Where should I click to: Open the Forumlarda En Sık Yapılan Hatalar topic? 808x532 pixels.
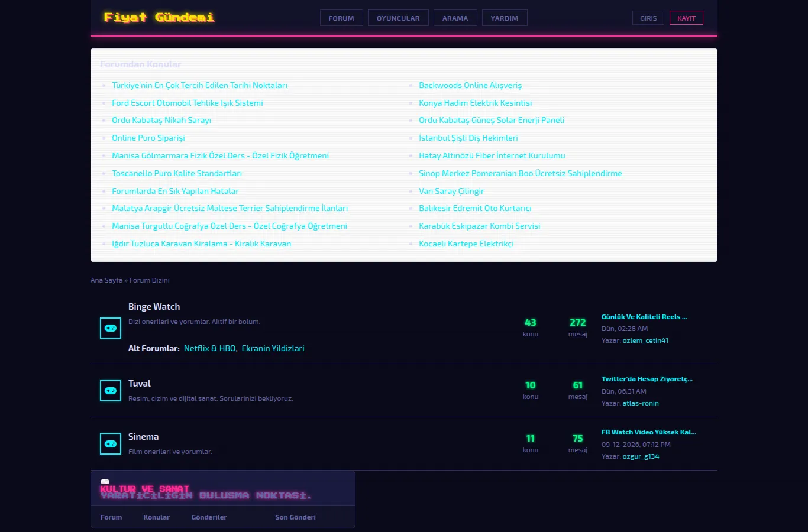pyautogui.click(x=175, y=192)
